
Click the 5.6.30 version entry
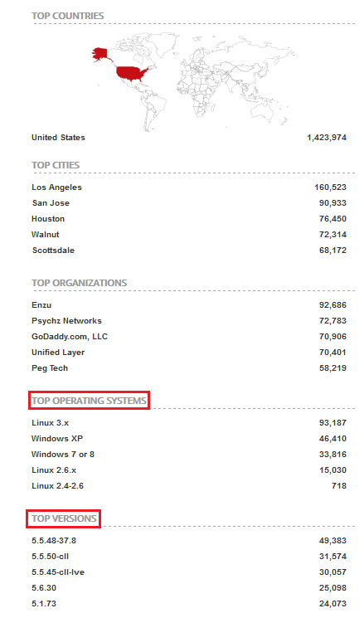coord(44,588)
